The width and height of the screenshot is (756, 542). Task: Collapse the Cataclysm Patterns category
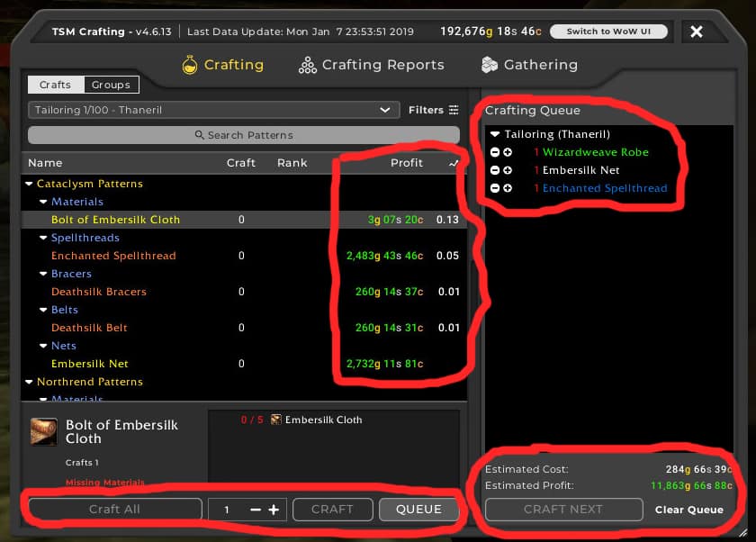coord(29,184)
